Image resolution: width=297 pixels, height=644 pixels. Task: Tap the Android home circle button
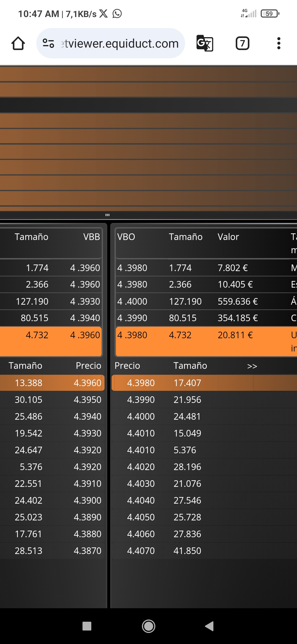148,626
